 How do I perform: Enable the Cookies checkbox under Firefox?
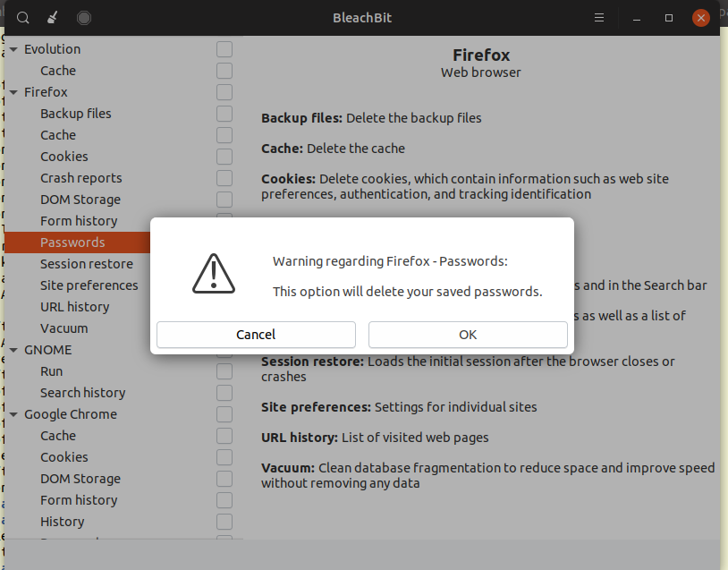point(224,157)
